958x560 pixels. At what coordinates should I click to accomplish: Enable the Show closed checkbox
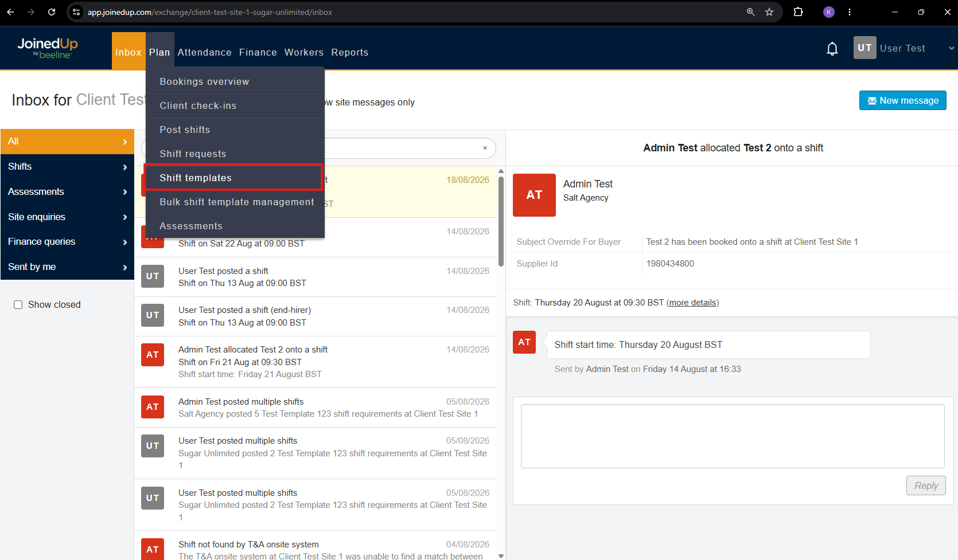pyautogui.click(x=18, y=305)
